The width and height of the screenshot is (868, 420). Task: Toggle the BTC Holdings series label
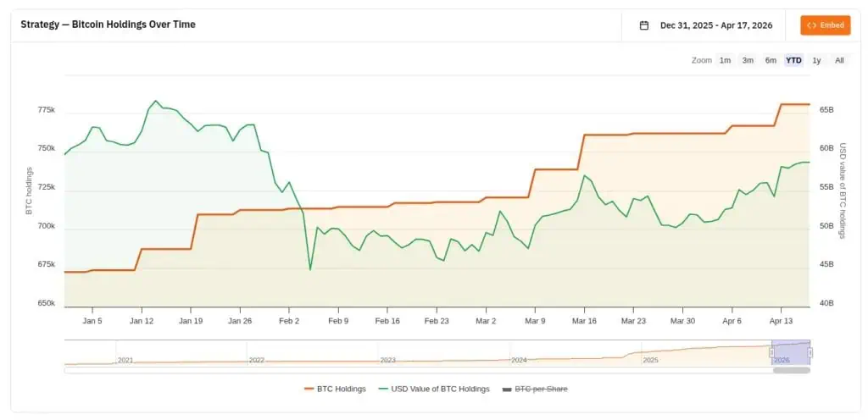pos(341,389)
